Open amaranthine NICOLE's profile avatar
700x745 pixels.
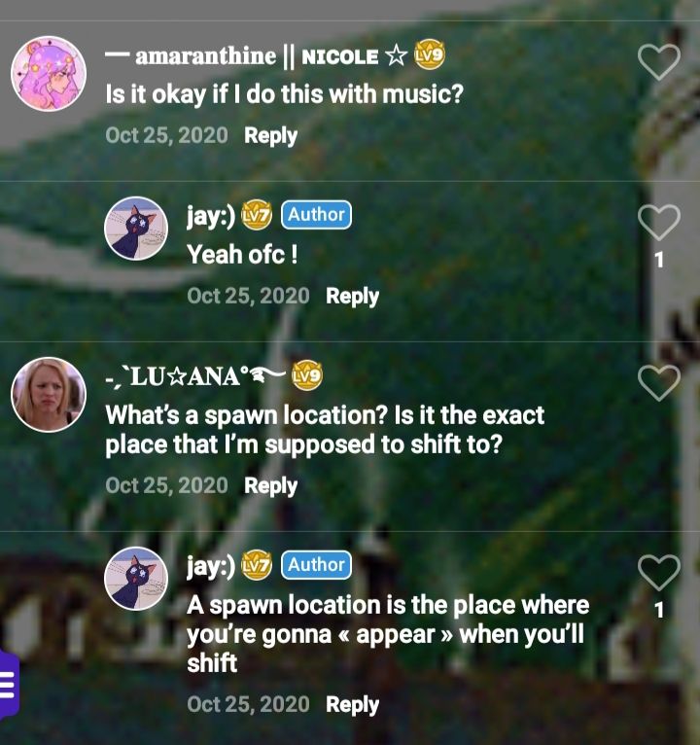tap(49, 74)
